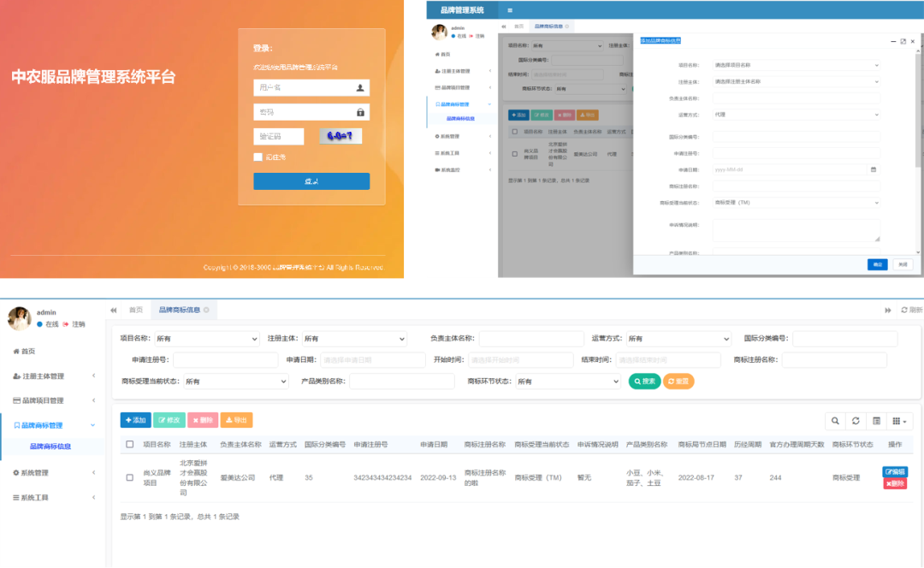The width and height of the screenshot is (924, 568).
Task: Click the lock icon in login password field
Action: pyautogui.click(x=360, y=112)
